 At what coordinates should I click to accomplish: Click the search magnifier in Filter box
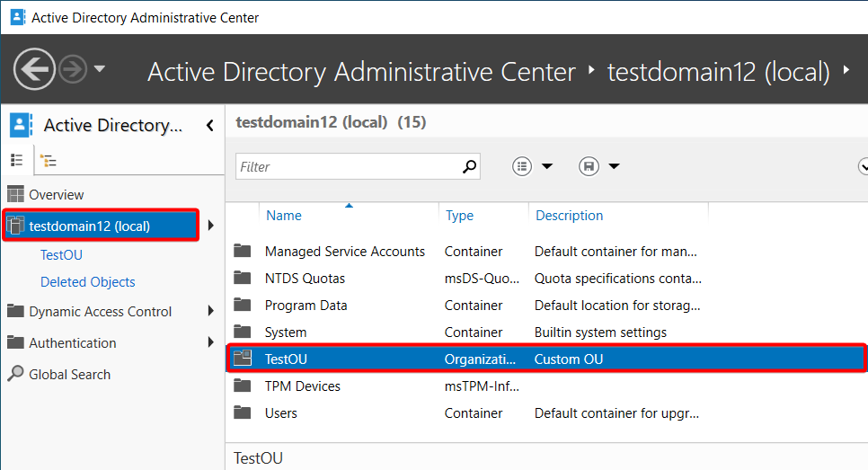tap(469, 166)
